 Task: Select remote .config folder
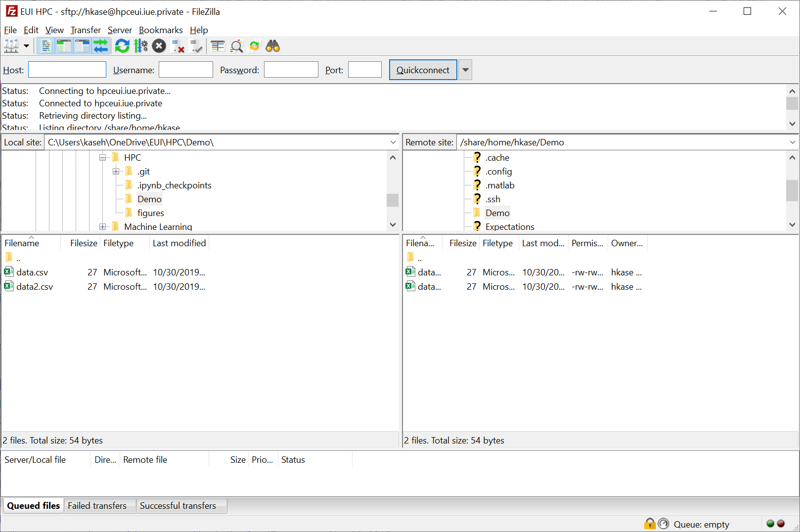point(498,172)
